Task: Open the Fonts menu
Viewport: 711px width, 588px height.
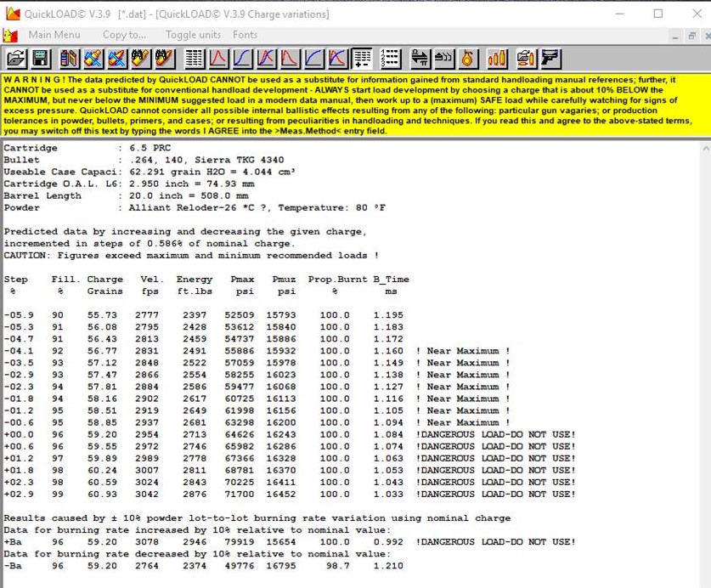Action: click(245, 35)
